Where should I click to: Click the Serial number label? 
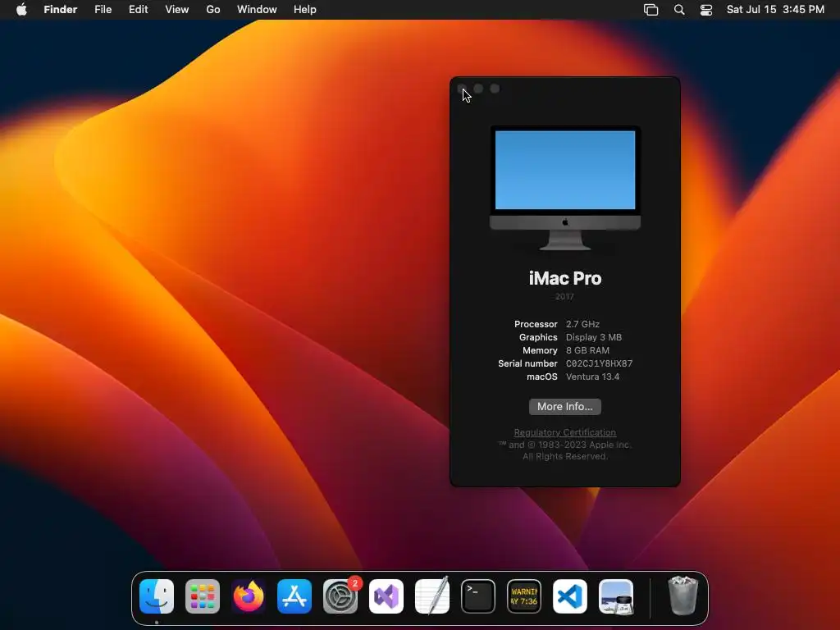(x=527, y=363)
